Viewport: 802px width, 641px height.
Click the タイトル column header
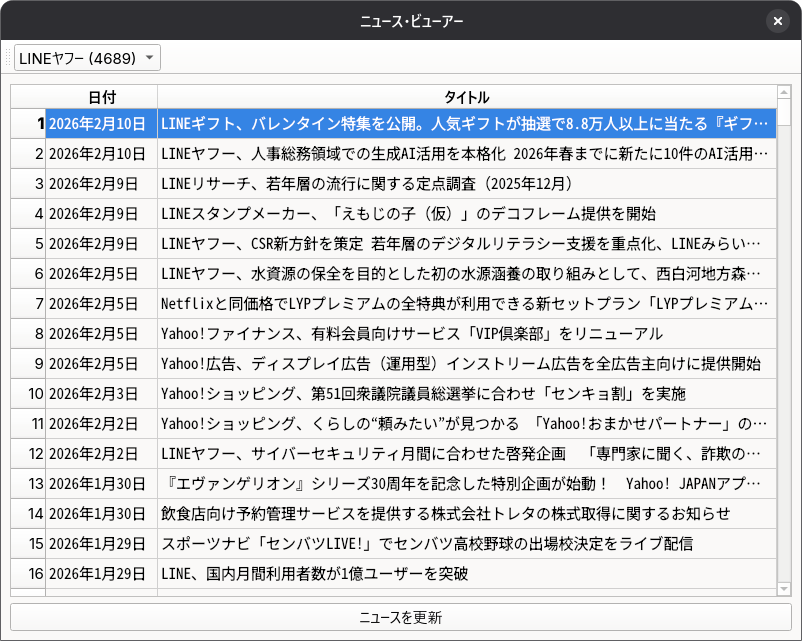pyautogui.click(x=466, y=97)
